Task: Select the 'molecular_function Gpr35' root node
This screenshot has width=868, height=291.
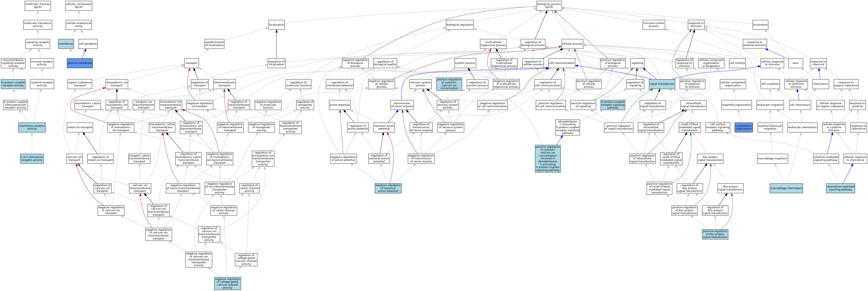Action: [x=38, y=5]
